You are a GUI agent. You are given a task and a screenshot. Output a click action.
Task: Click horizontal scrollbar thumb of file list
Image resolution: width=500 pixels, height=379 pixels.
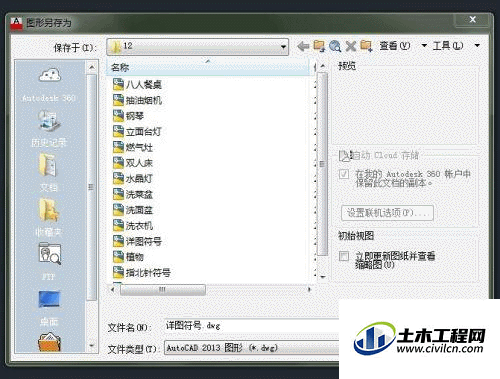click(x=163, y=289)
